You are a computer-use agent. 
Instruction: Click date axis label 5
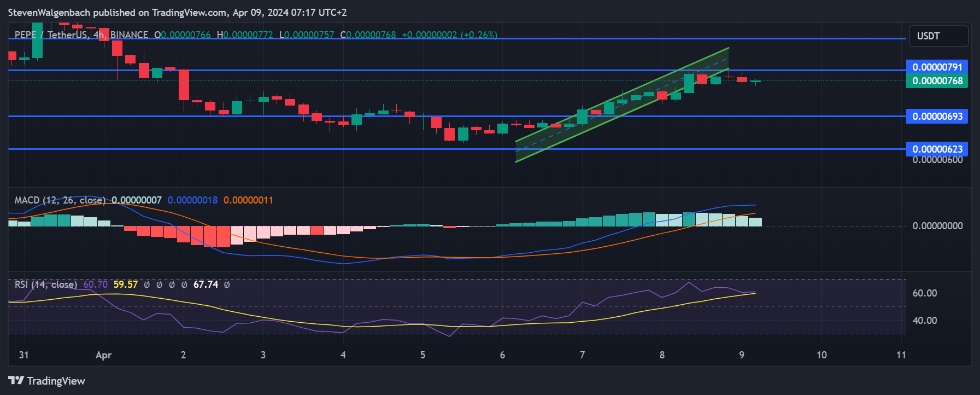(422, 355)
